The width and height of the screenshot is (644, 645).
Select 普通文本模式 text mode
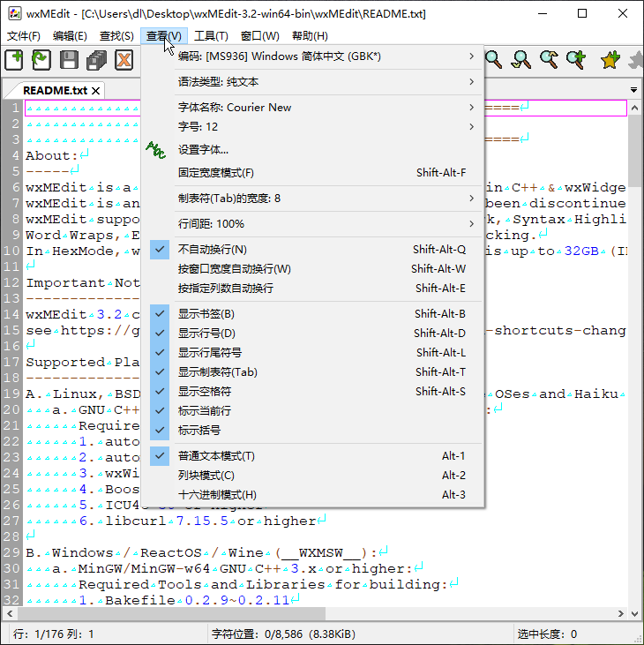tap(311, 456)
